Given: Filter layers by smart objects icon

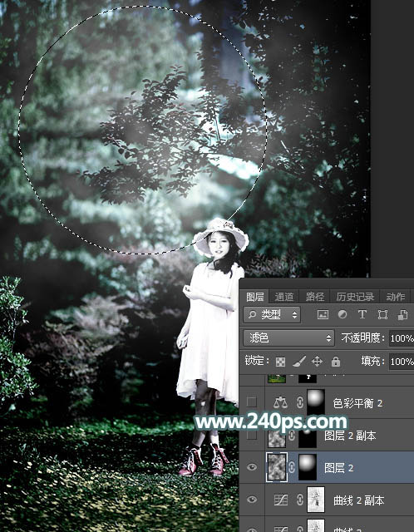Looking at the screenshot, I should tap(402, 315).
